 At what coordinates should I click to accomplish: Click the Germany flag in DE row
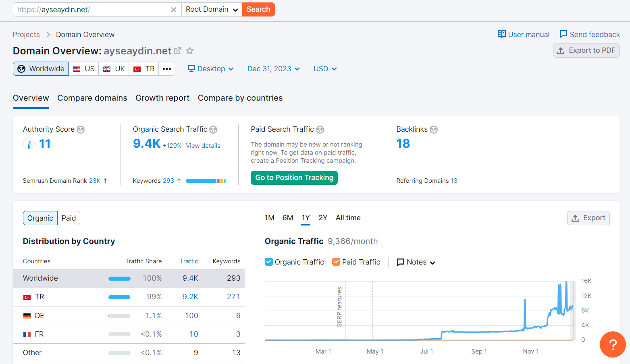27,316
